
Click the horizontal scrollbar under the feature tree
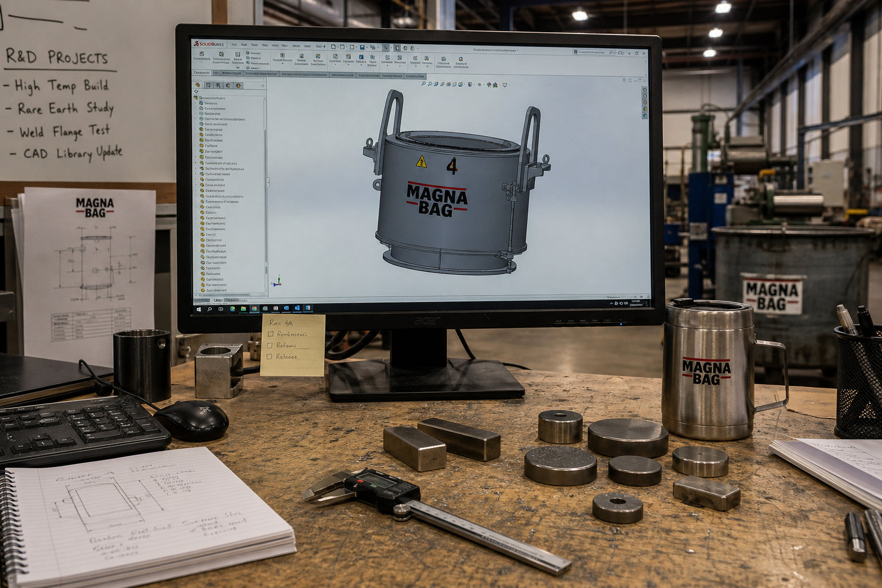point(224,295)
